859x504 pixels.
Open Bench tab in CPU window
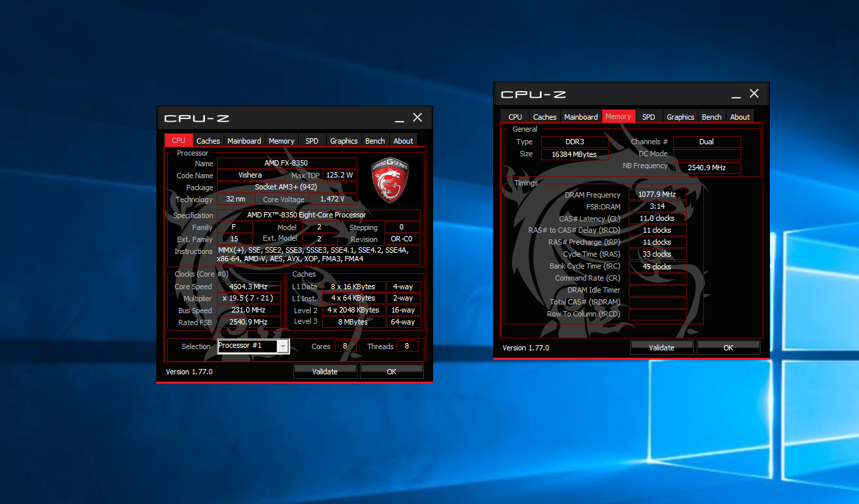tap(375, 141)
